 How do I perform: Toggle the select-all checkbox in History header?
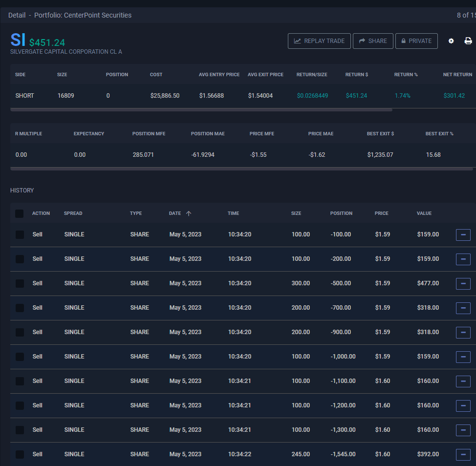click(20, 213)
